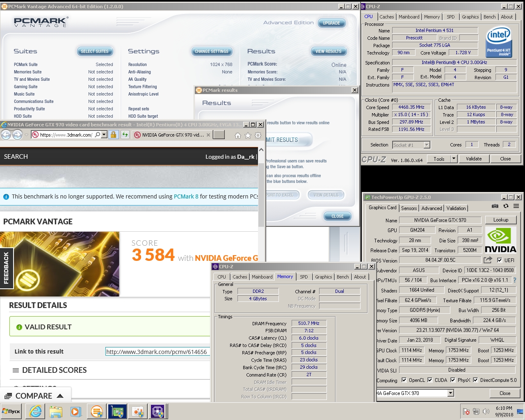Click UPGRADE in PCMark Vantage

(331, 23)
